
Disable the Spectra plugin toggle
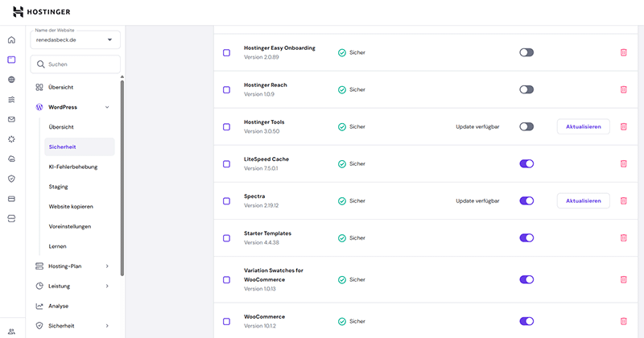526,201
